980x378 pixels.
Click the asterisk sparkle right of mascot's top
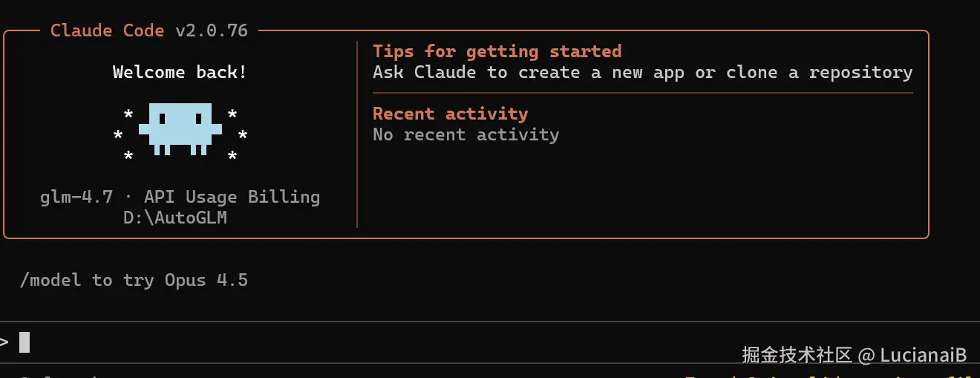coord(232,115)
